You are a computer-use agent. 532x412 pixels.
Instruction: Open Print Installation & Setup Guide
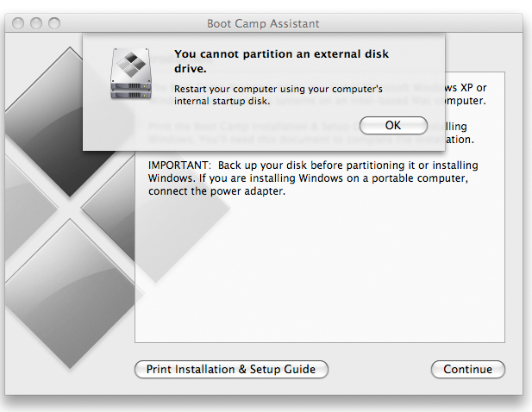231,369
